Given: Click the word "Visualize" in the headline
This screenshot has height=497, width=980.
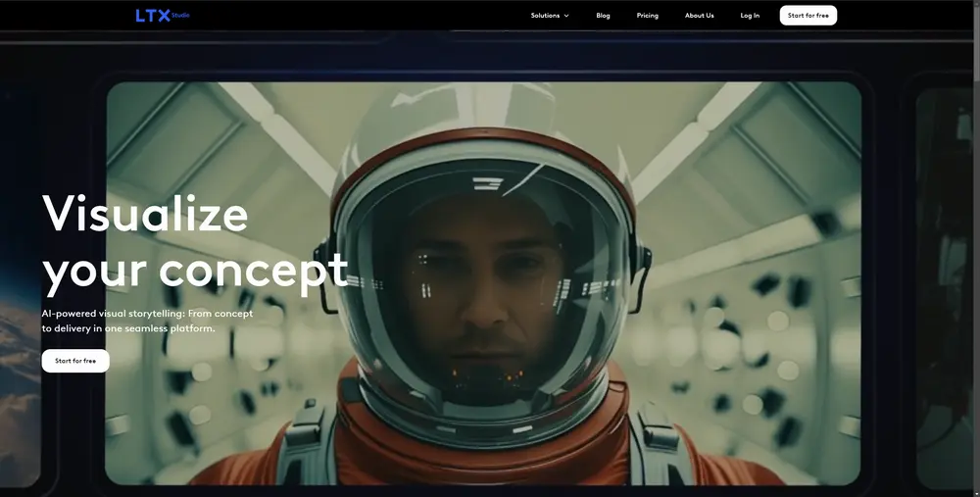Looking at the screenshot, I should coord(145,213).
